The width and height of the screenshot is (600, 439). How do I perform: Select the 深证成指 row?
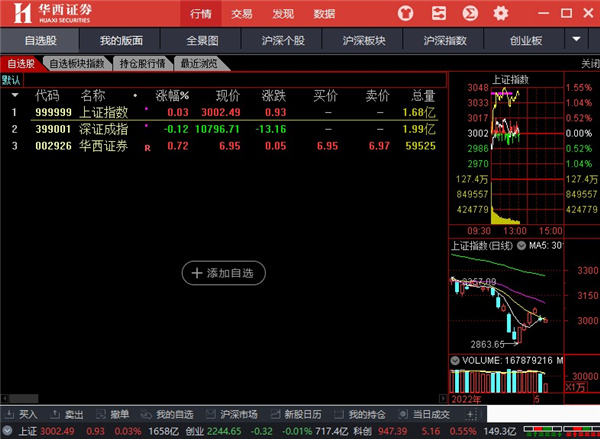(223, 129)
